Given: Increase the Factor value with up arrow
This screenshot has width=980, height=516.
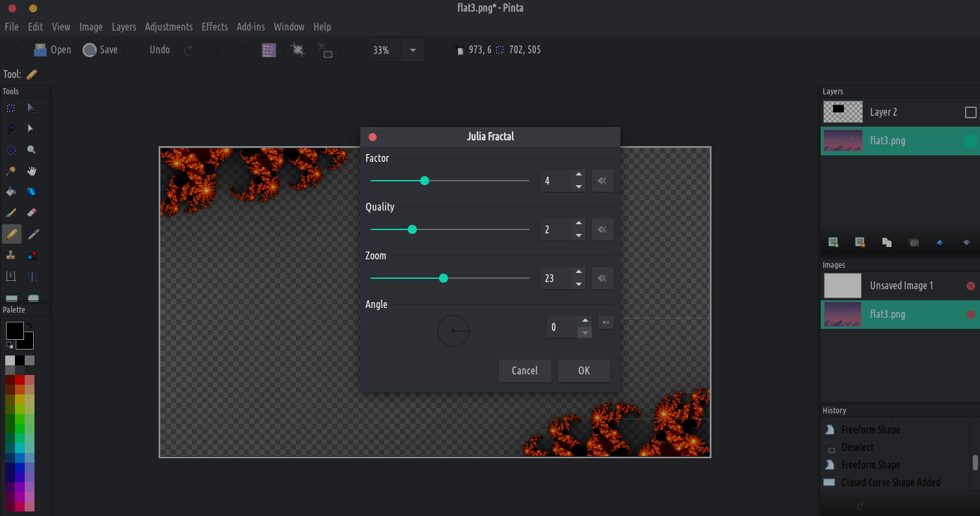Looking at the screenshot, I should pyautogui.click(x=578, y=175).
